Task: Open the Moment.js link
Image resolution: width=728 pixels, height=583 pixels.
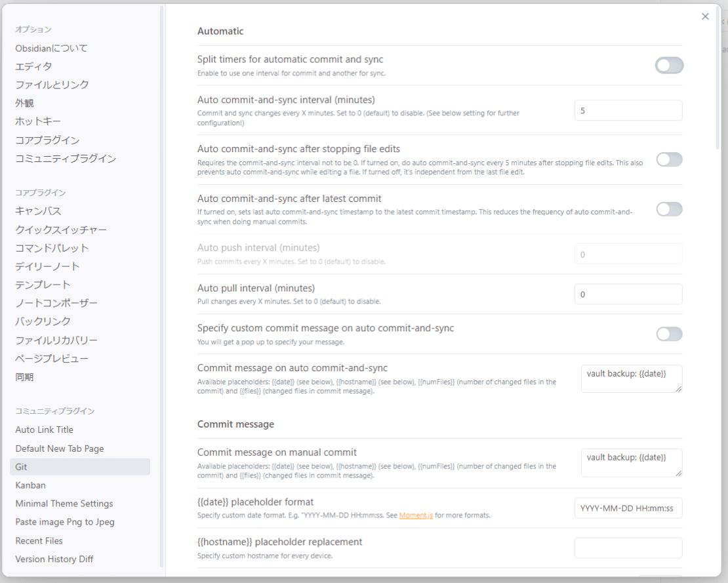Action: (x=416, y=515)
